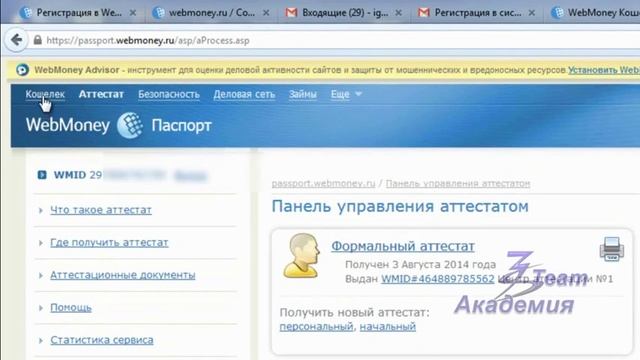Switch to 'WebMoney Кош...' tab
Screen dimensions: 640x360
(594, 13)
